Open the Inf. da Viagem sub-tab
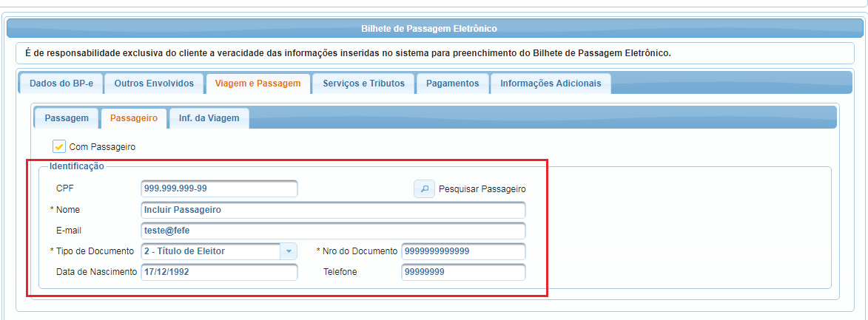This screenshot has height=320, width=868. (209, 118)
